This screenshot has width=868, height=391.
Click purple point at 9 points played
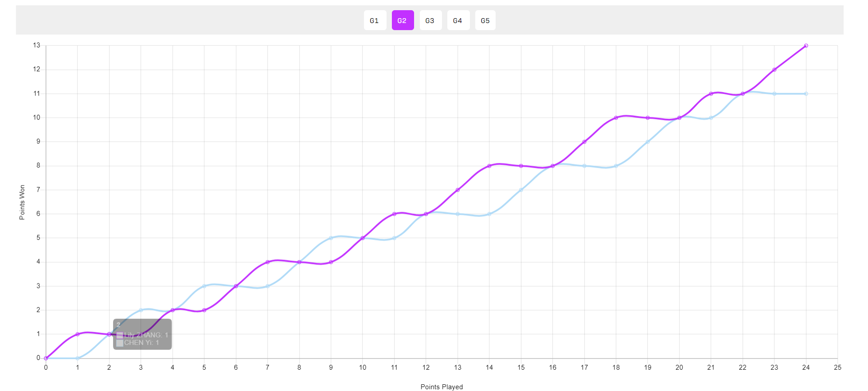click(x=331, y=262)
